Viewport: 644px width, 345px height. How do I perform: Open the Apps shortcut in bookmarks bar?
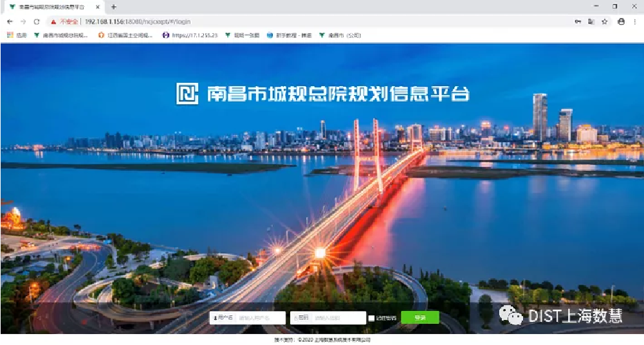(17, 35)
